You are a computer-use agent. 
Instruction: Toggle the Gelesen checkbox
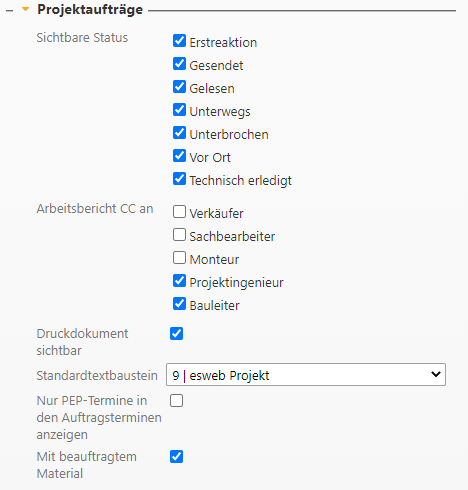coord(179,87)
